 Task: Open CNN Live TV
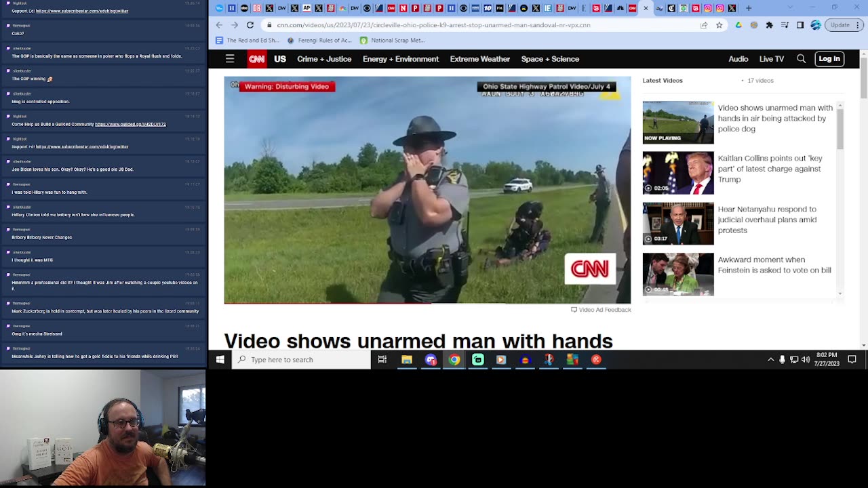click(x=772, y=59)
